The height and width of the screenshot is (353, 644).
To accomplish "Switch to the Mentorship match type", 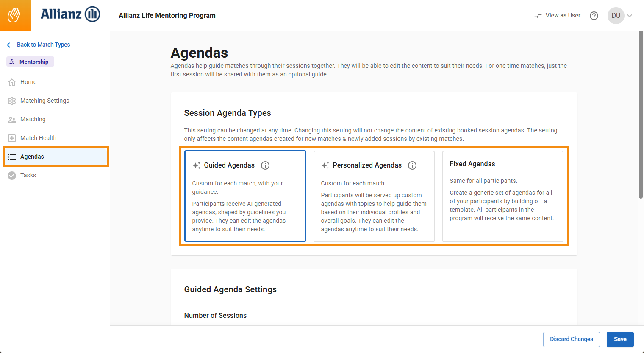I will tap(30, 61).
